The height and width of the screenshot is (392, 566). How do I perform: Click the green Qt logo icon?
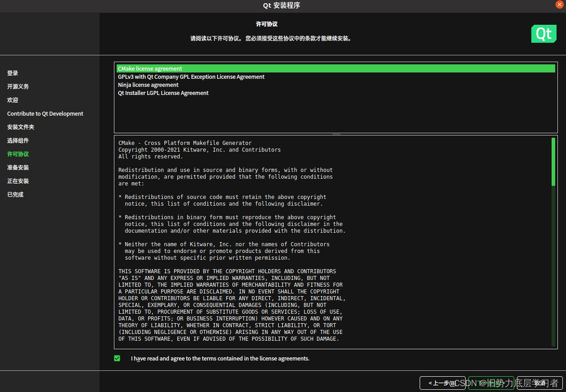tap(544, 34)
